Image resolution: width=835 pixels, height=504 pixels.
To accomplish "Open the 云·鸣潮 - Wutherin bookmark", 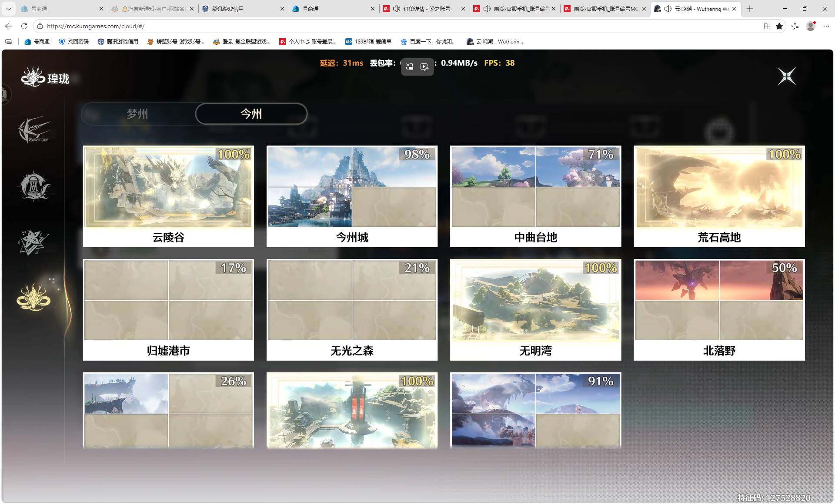I will 495,42.
